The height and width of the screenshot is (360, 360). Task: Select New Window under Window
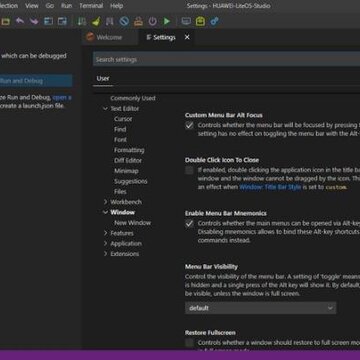(132, 223)
